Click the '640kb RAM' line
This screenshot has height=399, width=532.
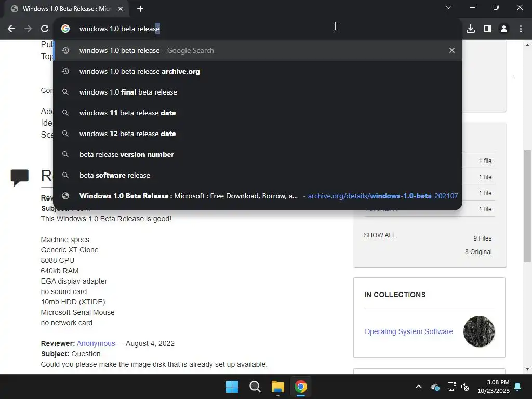pos(60,271)
